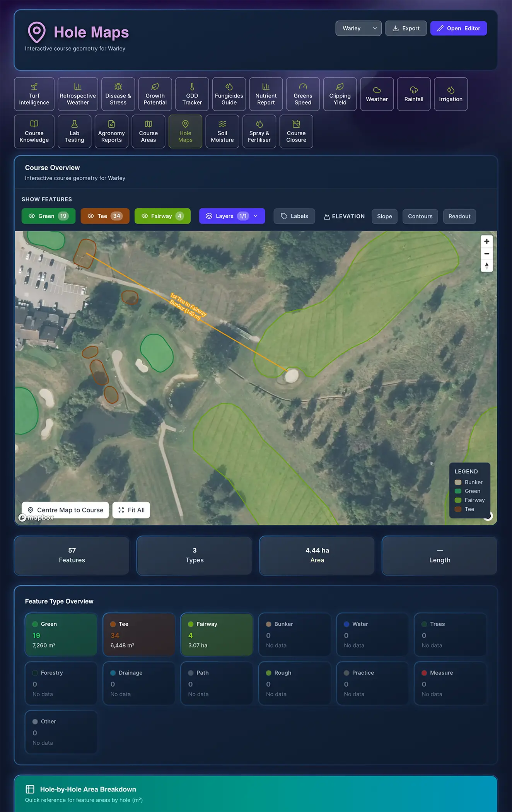Screen dimensions: 512x812
Task: Open Practice feature type card
Action: tap(372, 683)
